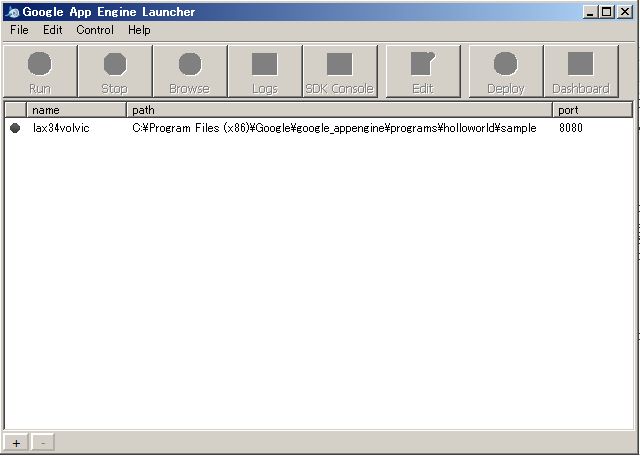Open the File menu
Screen dimensions: 640x456
click(x=19, y=30)
